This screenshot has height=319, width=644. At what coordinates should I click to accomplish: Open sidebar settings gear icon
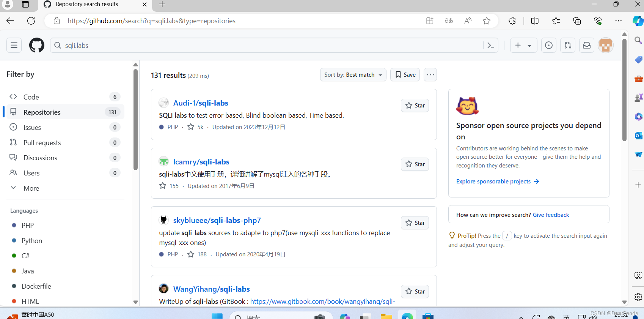point(638,297)
